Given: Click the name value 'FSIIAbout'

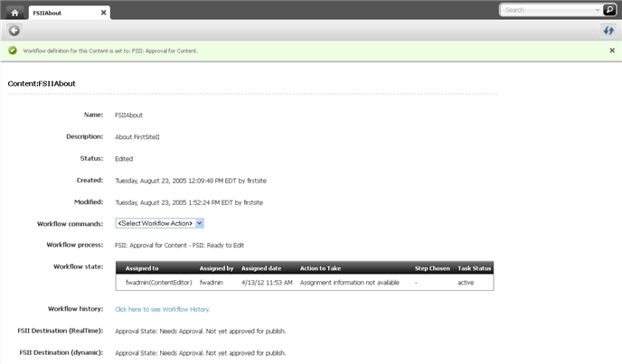Looking at the screenshot, I should point(128,116).
